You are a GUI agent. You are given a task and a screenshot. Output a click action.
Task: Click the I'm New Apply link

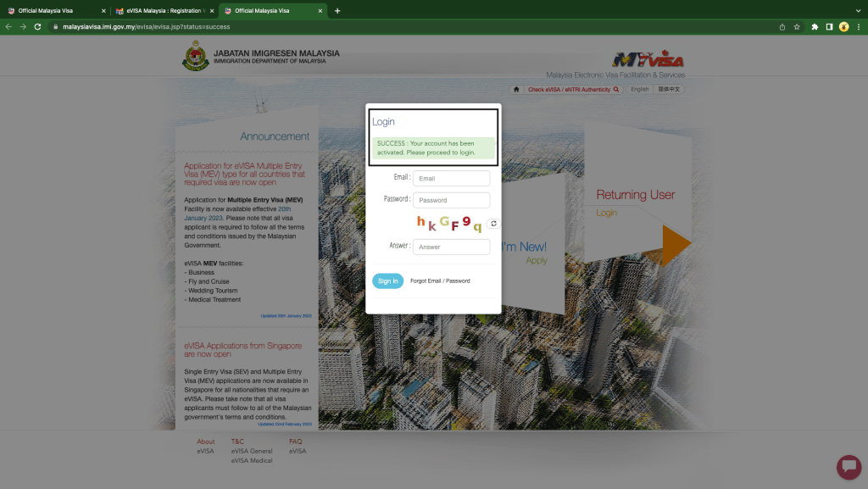coord(536,260)
